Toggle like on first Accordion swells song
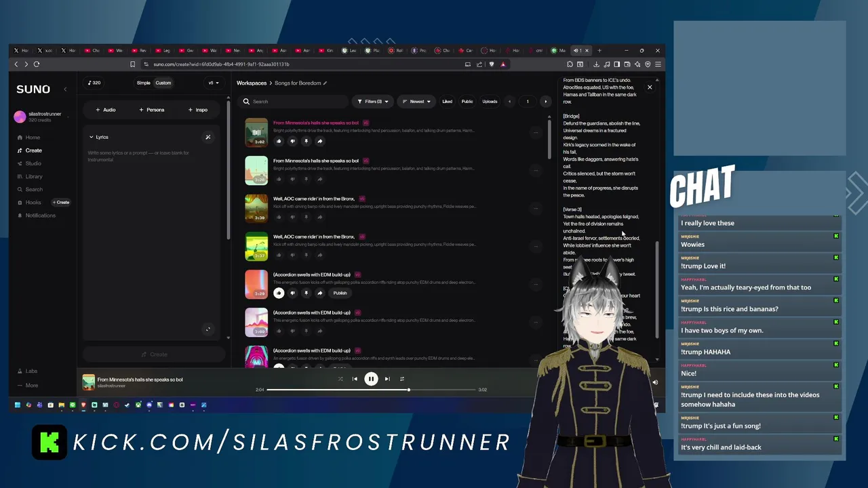 279,293
